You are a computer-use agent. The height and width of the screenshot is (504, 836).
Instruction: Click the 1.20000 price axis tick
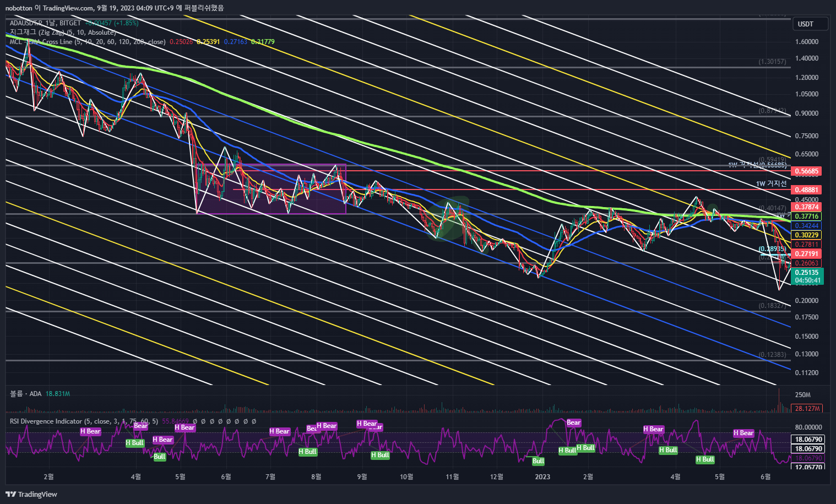coord(807,78)
